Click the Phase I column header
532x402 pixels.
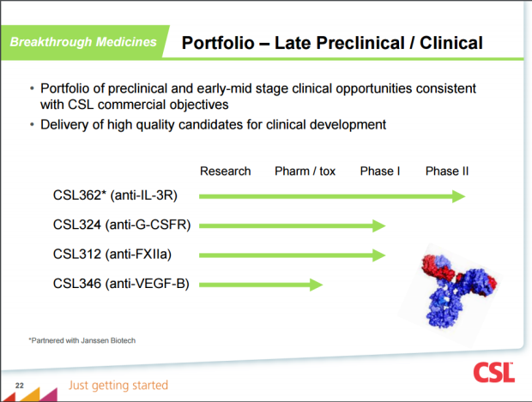pyautogui.click(x=379, y=171)
